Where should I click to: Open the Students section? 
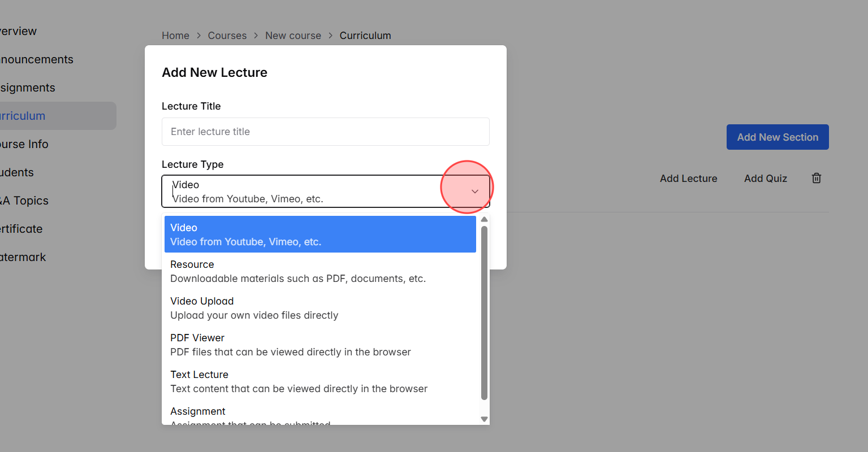17,172
